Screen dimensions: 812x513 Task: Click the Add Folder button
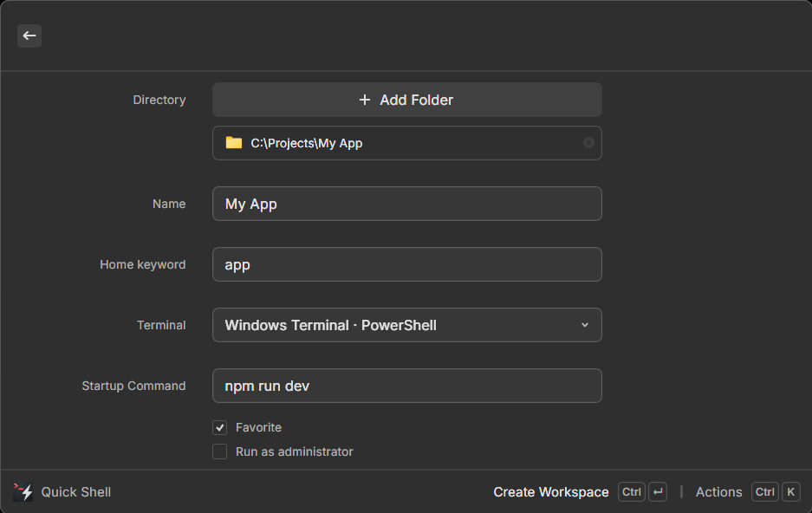(407, 100)
